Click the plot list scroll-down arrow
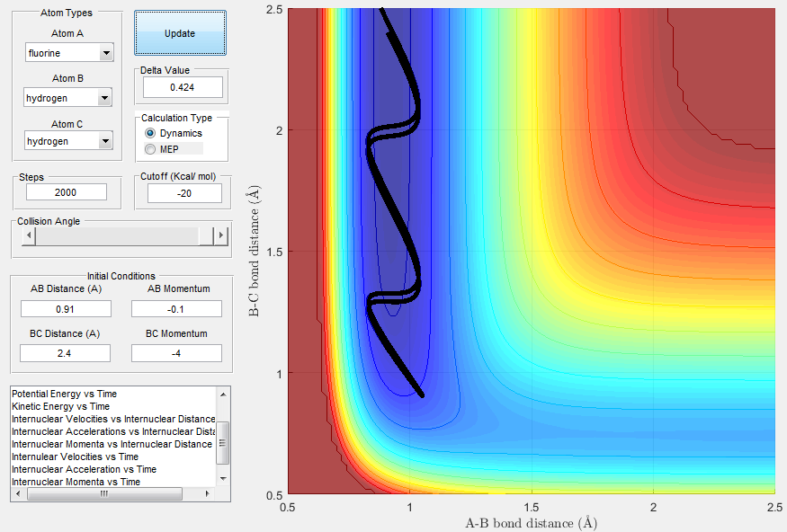787x532 pixels. (x=223, y=479)
